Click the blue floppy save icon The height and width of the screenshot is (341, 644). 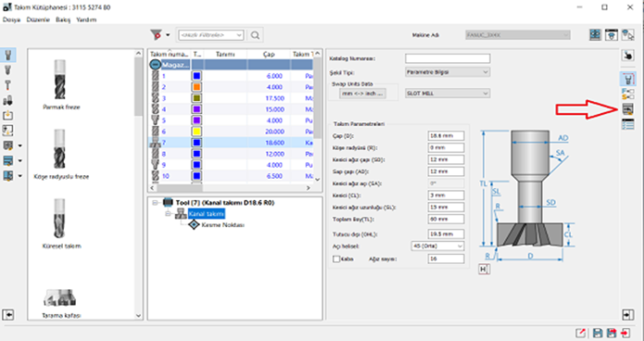[x=598, y=333]
